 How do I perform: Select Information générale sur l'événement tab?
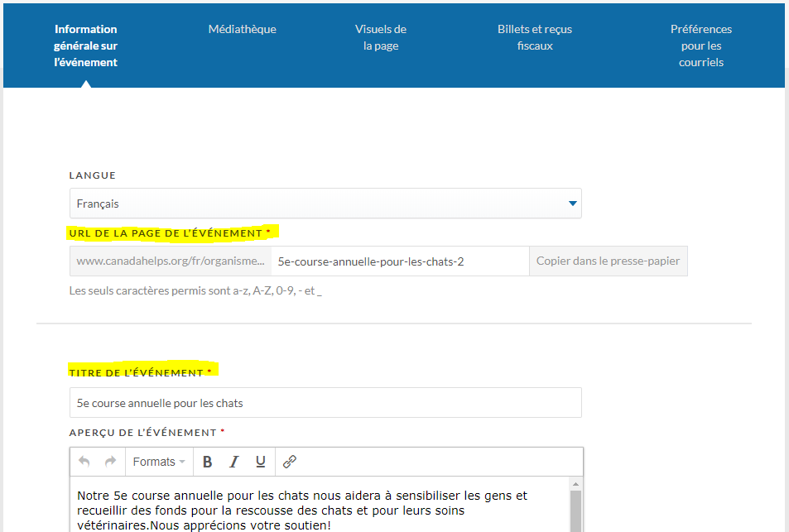click(86, 46)
